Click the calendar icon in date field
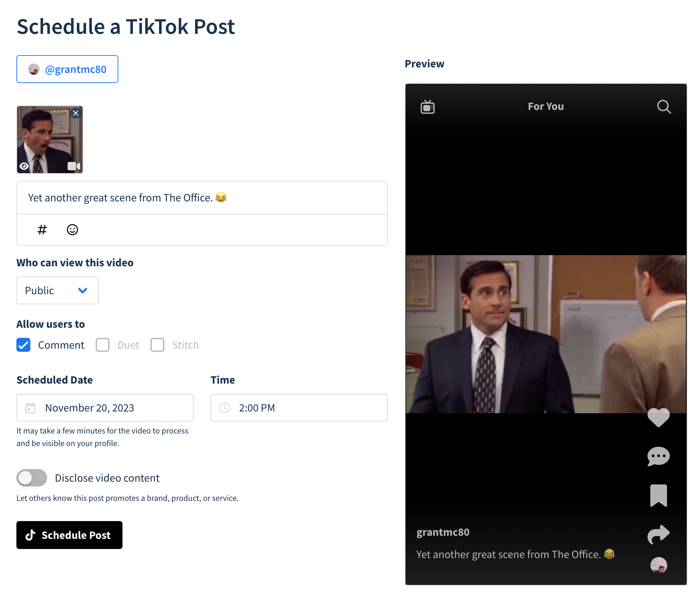700x601 pixels. coord(30,408)
